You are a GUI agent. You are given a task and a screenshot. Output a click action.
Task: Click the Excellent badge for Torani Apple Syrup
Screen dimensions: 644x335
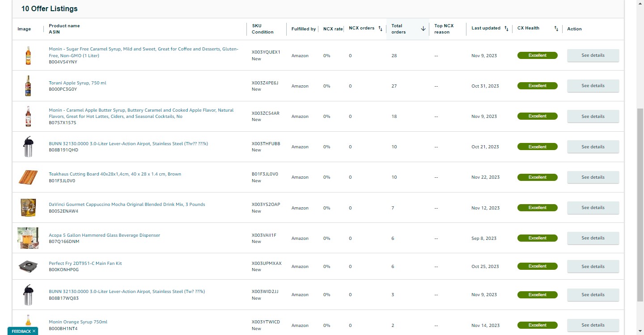pyautogui.click(x=538, y=86)
